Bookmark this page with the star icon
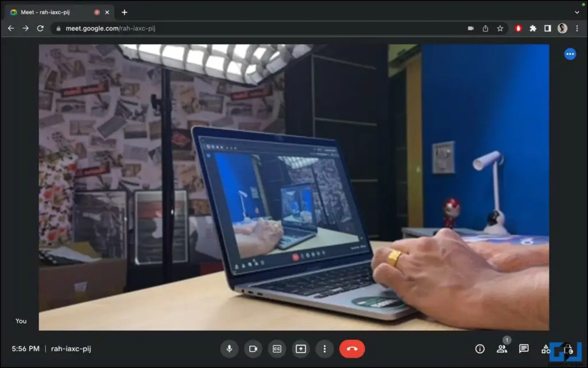588x368 pixels. tap(500, 28)
